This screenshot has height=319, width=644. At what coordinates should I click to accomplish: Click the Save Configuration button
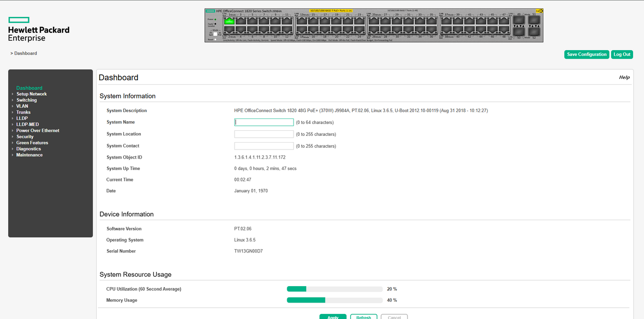pos(587,54)
